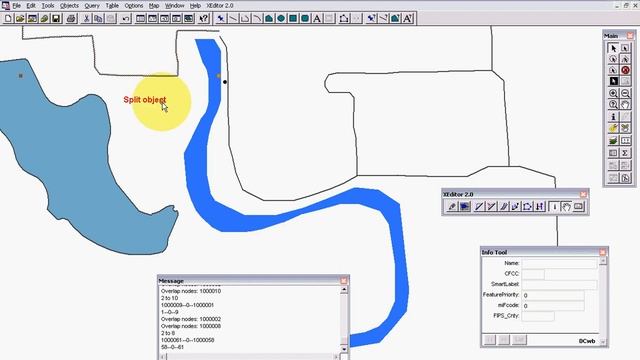The image size is (640, 360).
Task: Click the FIPS_Cnty field in Info Tool
Action: pyautogui.click(x=538, y=316)
